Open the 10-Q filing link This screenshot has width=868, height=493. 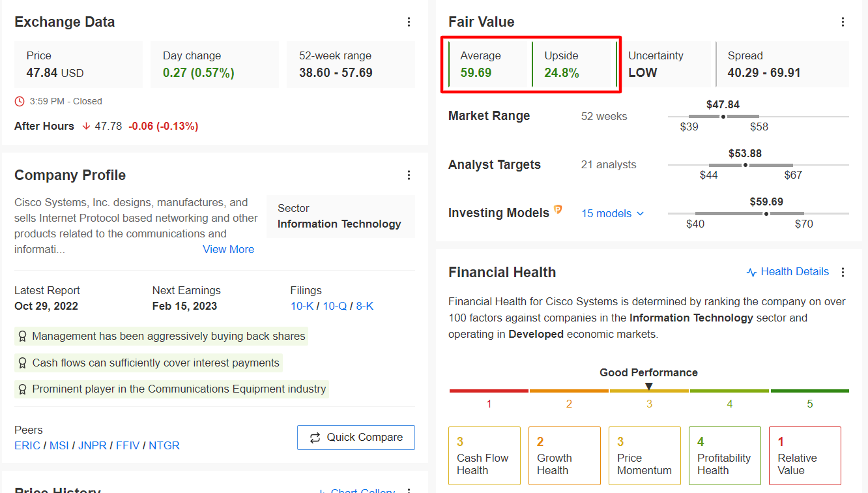pyautogui.click(x=335, y=306)
